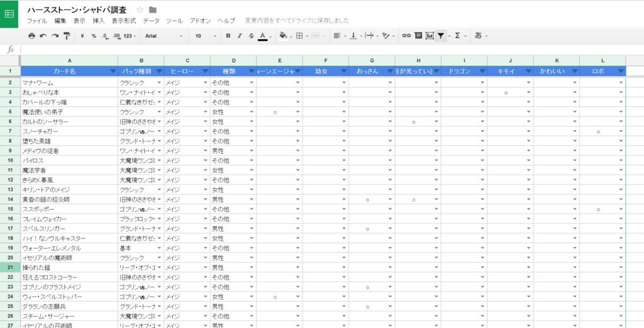Open the Google Sheets home icon
The image size is (644, 328).
pos(9,14)
